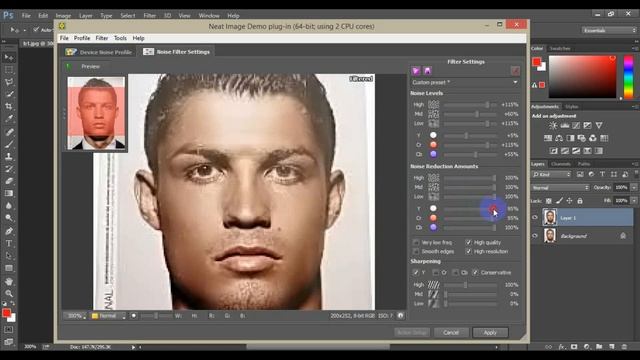The width and height of the screenshot is (640, 360).
Task: Open the Filter menu in Neat Image
Action: point(102,38)
